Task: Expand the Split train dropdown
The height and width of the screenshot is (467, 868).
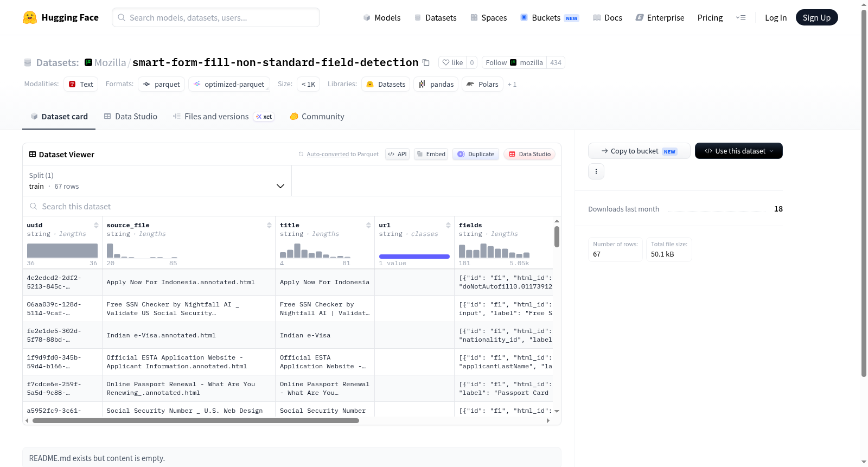Action: pyautogui.click(x=157, y=181)
